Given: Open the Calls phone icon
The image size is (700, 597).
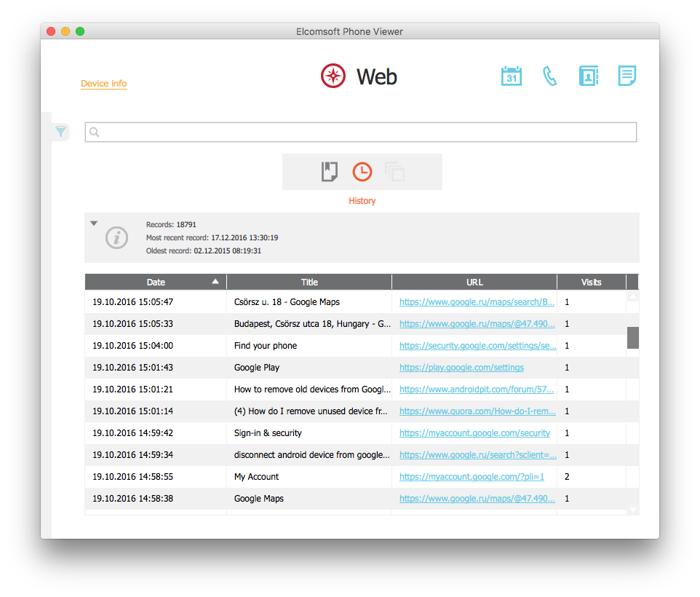Looking at the screenshot, I should (549, 76).
